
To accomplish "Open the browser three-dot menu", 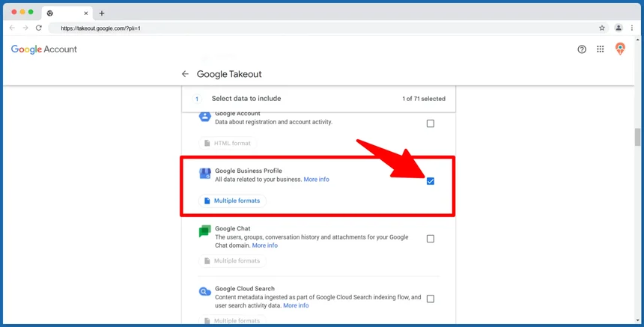I will tap(632, 28).
